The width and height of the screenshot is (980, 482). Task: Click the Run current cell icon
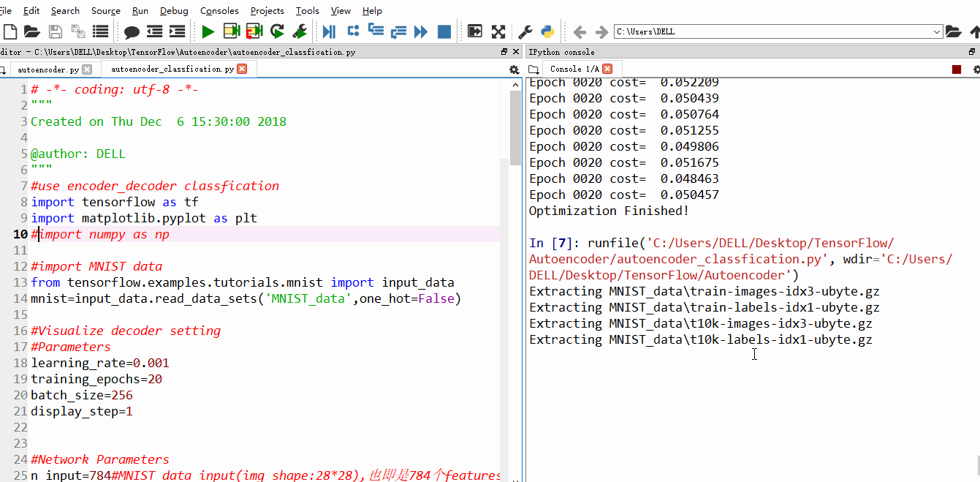(232, 31)
